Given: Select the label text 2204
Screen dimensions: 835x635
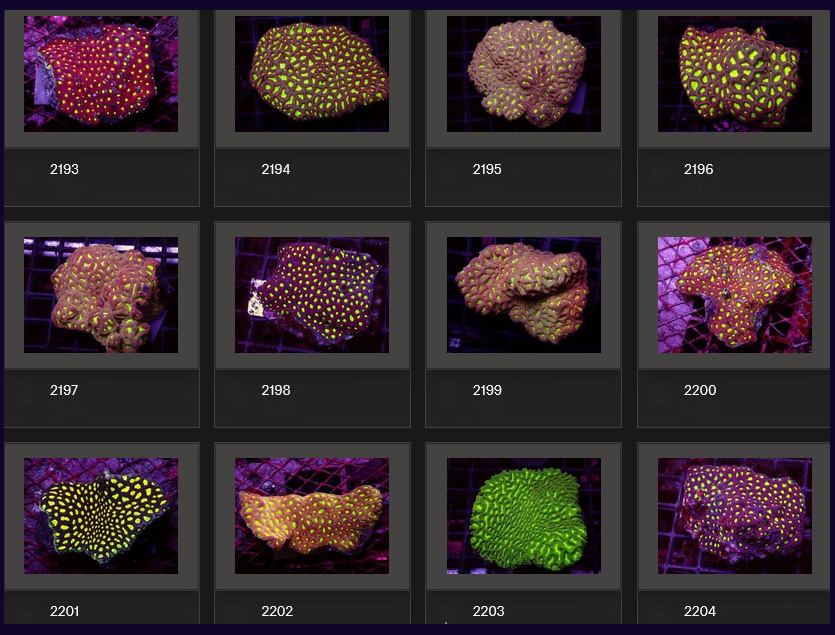Looking at the screenshot, I should point(700,611).
